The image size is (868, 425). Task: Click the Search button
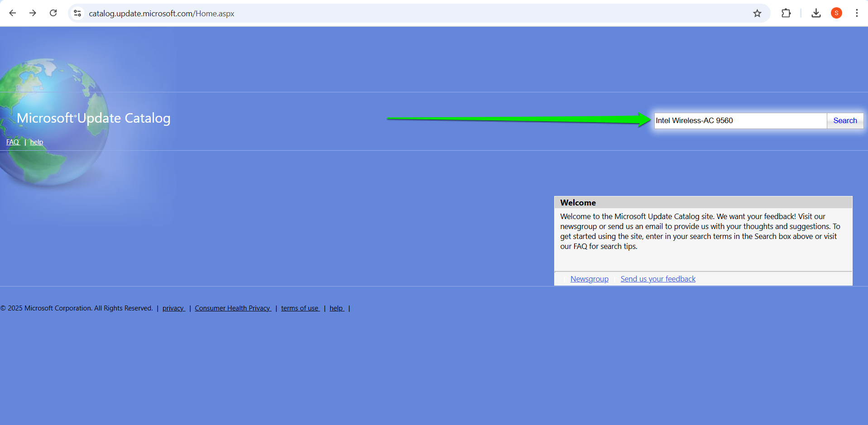(x=845, y=120)
